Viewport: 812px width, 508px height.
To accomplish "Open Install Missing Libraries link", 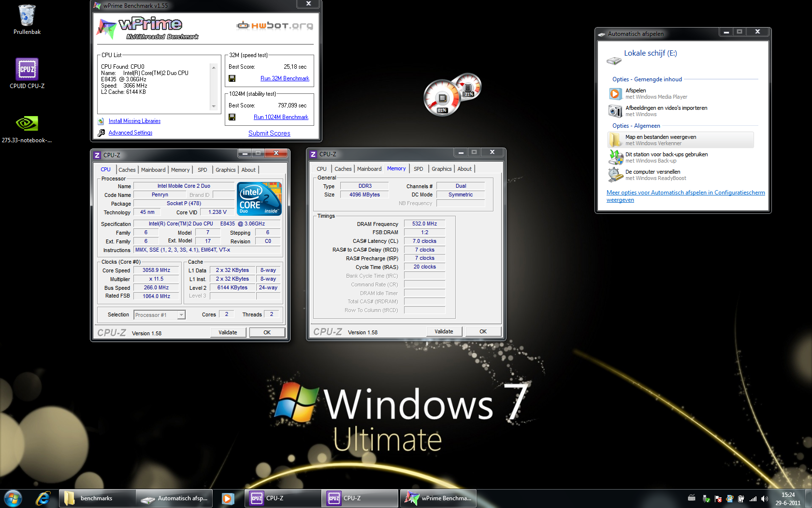I will pos(134,121).
